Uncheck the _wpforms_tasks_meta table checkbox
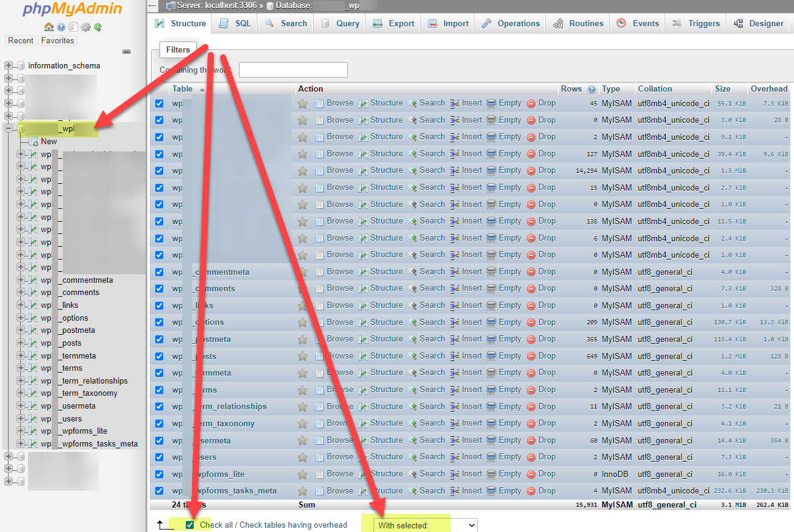 (x=160, y=490)
